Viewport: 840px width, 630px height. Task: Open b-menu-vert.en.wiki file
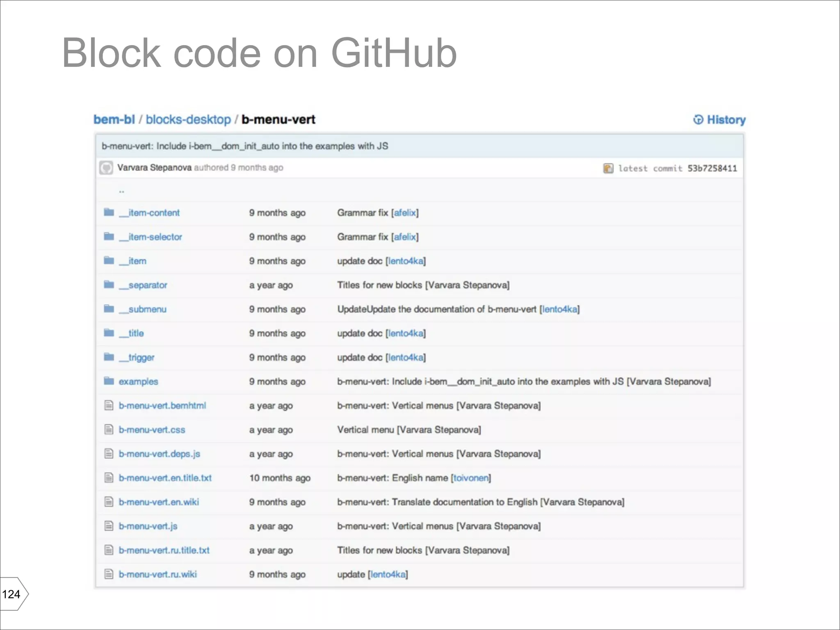[x=159, y=502]
